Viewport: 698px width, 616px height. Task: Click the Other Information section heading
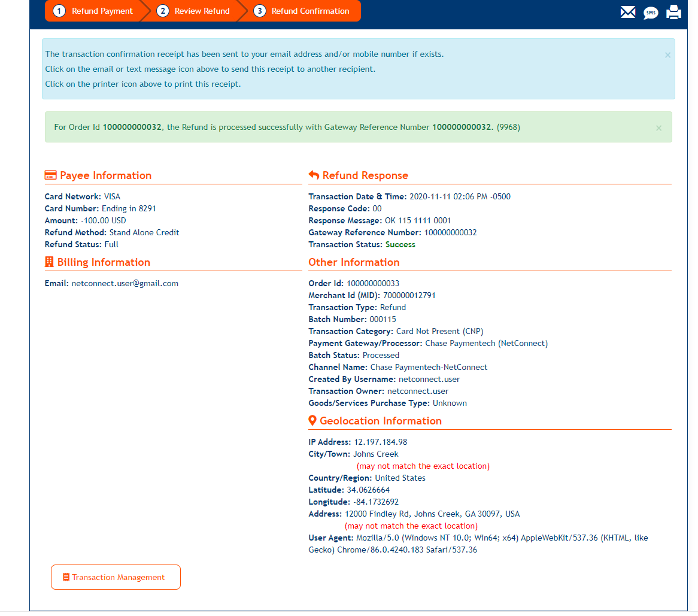tap(354, 262)
